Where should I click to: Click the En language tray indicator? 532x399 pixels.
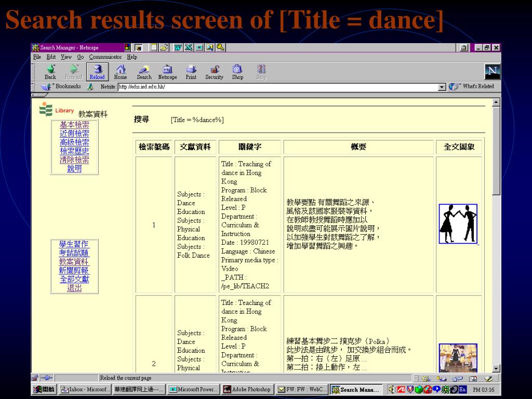[463, 390]
